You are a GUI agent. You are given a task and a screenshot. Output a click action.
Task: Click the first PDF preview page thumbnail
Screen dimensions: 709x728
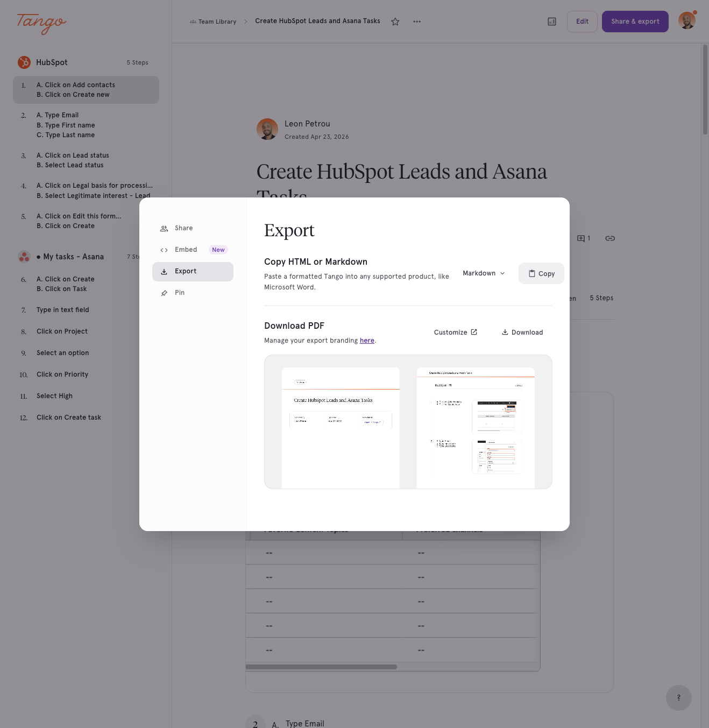click(x=341, y=428)
